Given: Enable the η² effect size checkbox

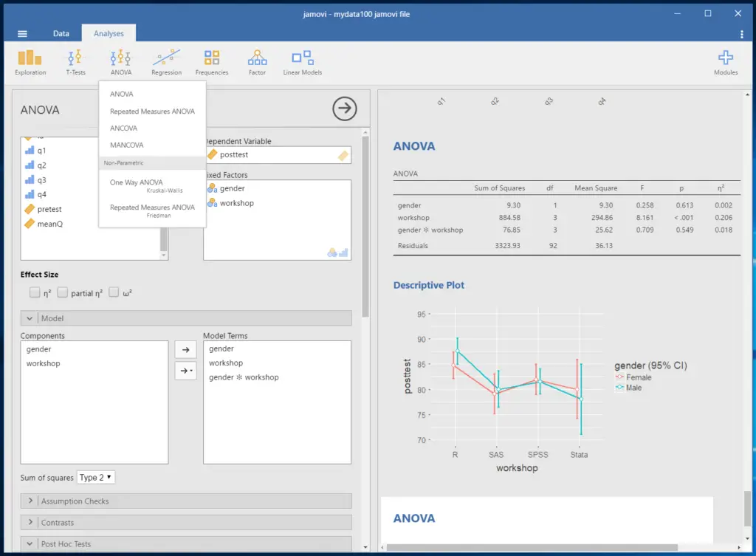Looking at the screenshot, I should pos(35,293).
